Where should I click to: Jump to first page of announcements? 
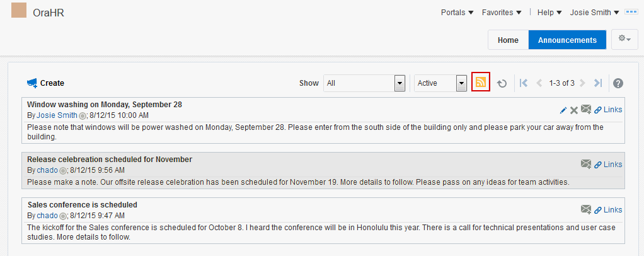tap(524, 83)
